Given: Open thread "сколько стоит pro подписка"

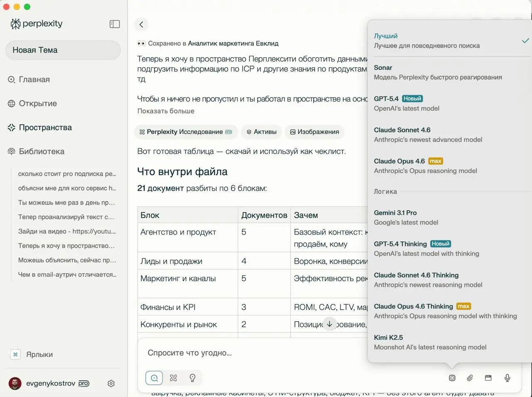Looking at the screenshot, I should click(67, 174).
